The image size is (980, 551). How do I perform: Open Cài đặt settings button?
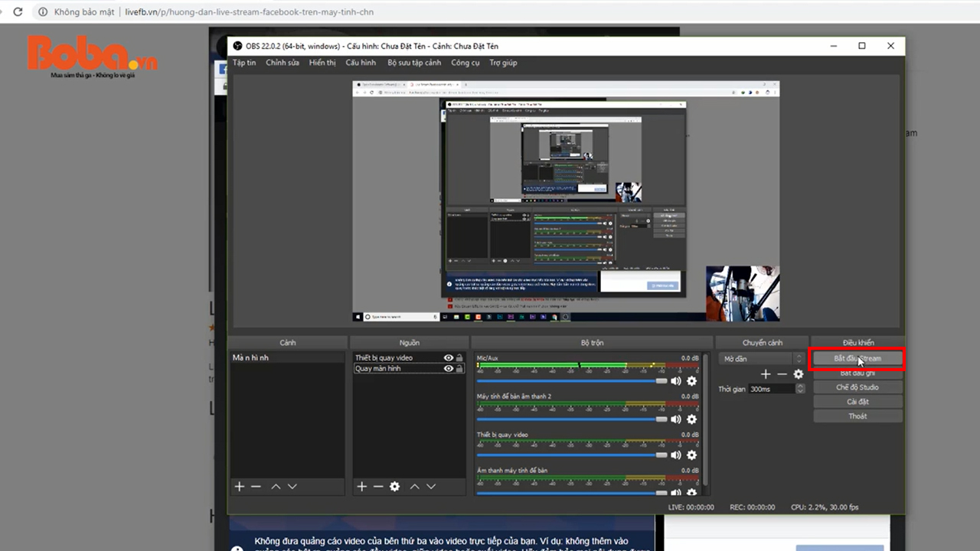(x=857, y=402)
